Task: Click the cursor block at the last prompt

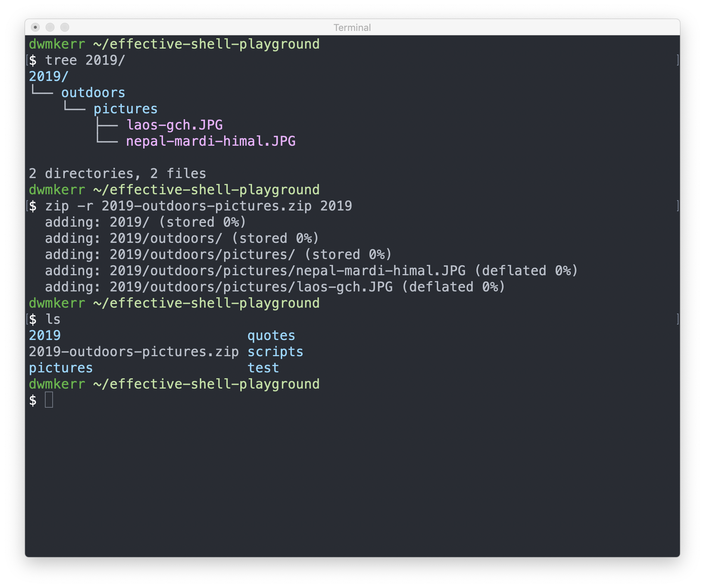Action: tap(49, 400)
